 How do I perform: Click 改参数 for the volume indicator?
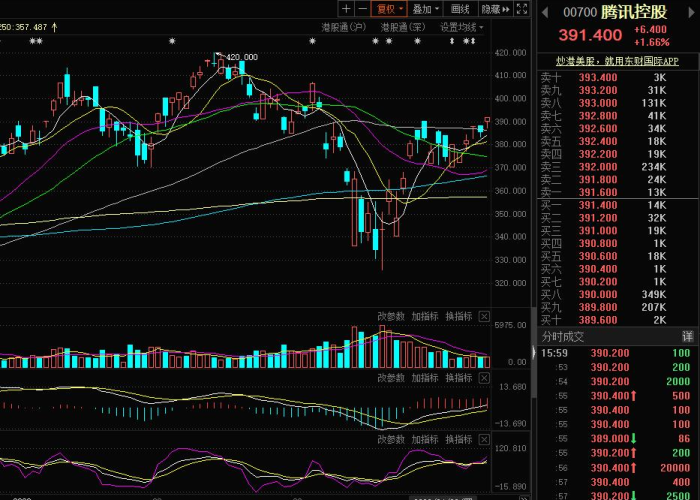pyautogui.click(x=391, y=317)
